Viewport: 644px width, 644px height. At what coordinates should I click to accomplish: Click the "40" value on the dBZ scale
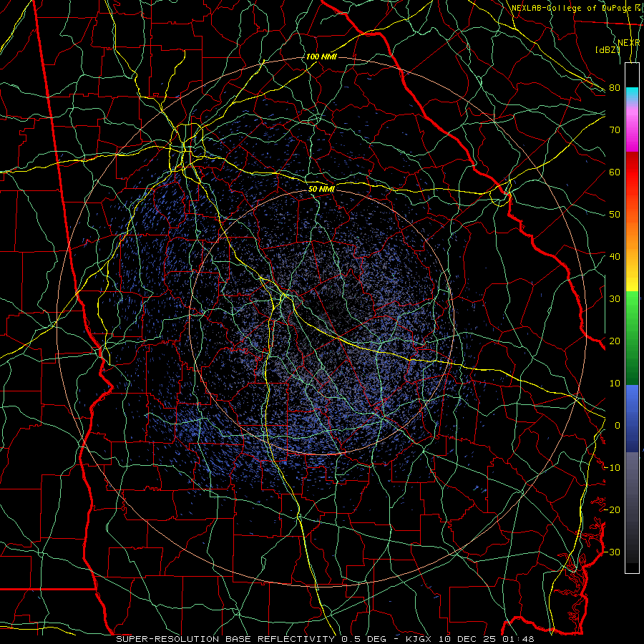615,257
